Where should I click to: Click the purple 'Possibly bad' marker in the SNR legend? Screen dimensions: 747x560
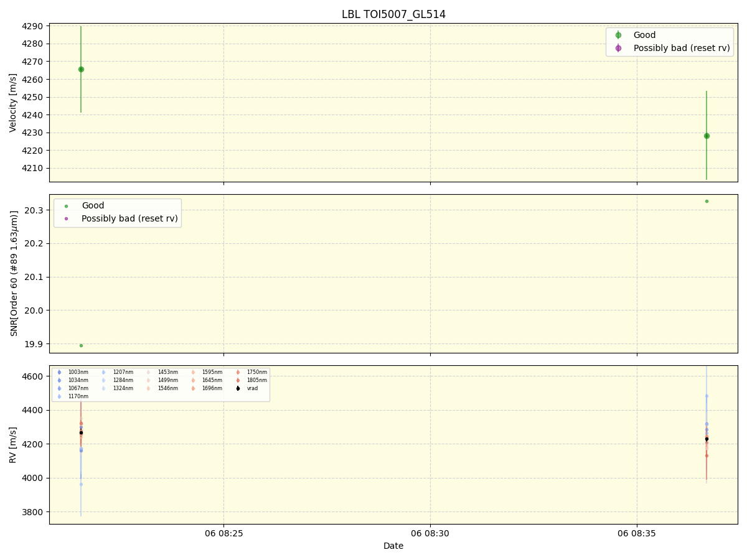(x=66, y=218)
